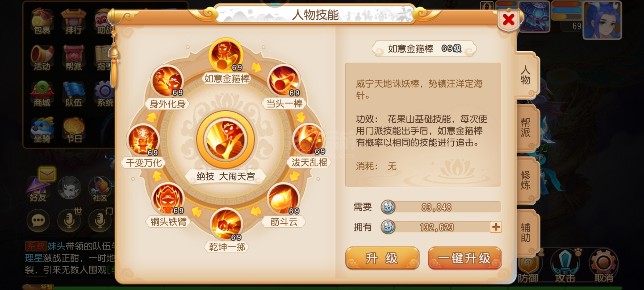Open the 包裹 inventory icon

[x=42, y=21]
